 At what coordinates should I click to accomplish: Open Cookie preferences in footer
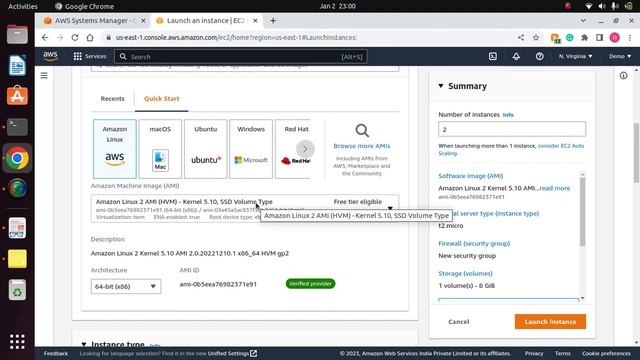pos(606,353)
